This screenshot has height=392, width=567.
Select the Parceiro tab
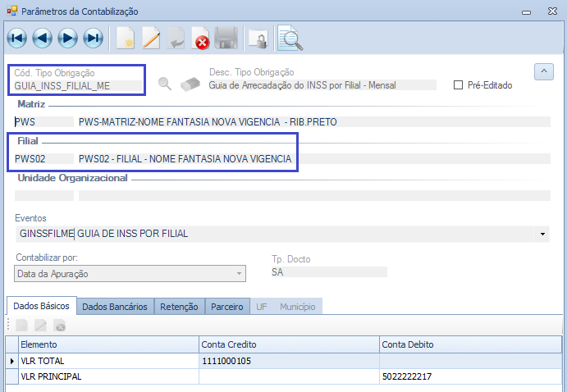click(x=226, y=306)
